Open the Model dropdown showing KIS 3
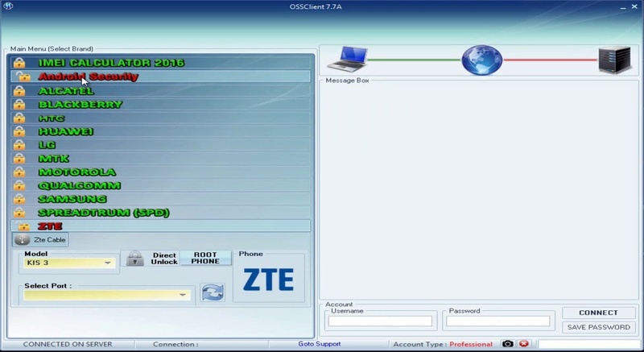Screen dimensions: 644x352 point(69,263)
